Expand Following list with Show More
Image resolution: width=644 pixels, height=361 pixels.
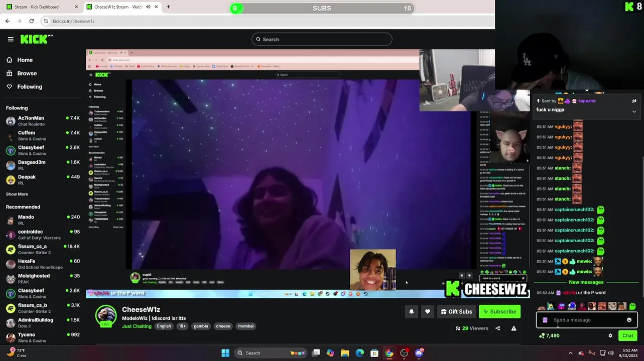[17, 194]
